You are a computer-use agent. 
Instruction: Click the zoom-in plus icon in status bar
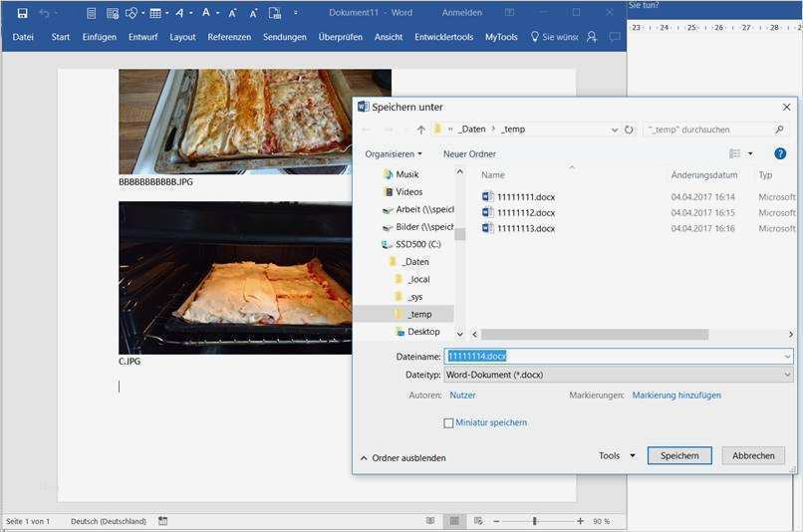point(580,521)
